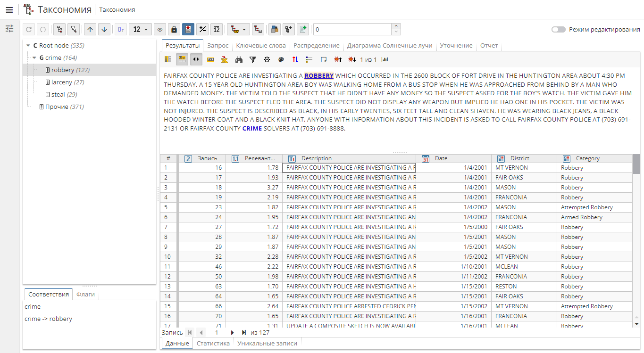Switch to the Запрос tab
This screenshot has width=644, height=353.
218,46
